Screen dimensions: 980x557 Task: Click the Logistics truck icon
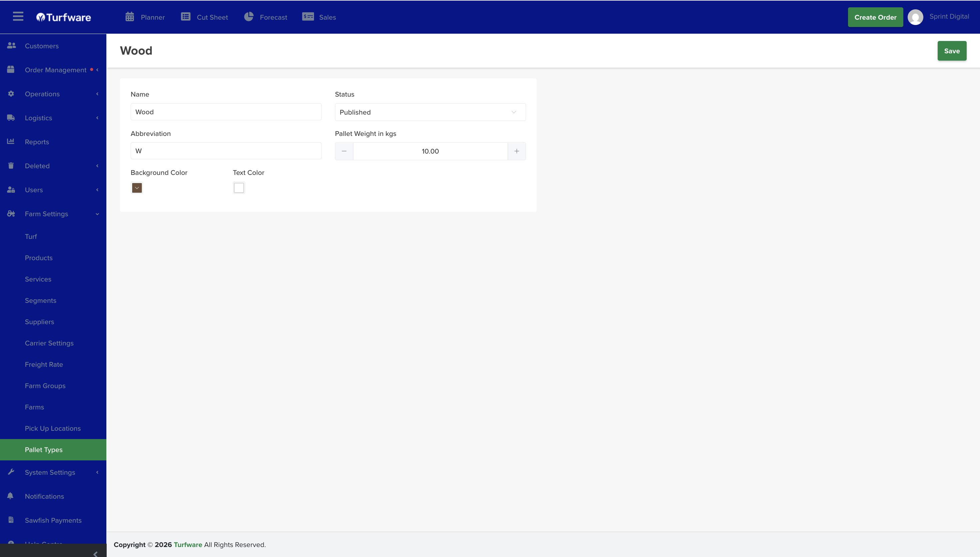pyautogui.click(x=11, y=118)
